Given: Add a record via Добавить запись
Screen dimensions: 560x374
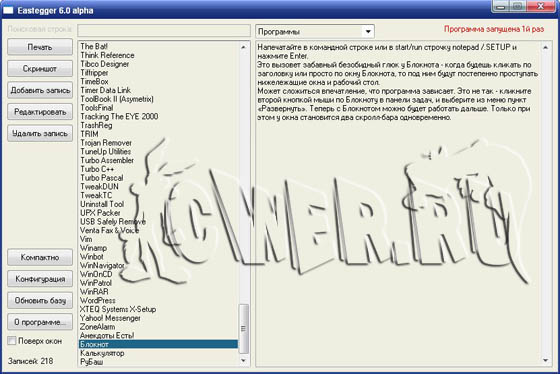Looking at the screenshot, I should (40, 90).
